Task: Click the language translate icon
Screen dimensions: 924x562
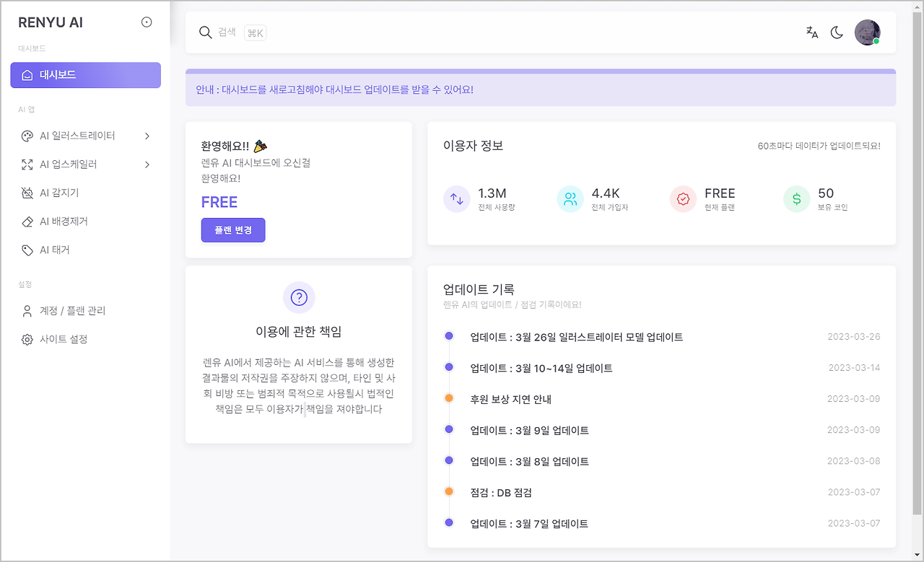Action: [x=811, y=32]
